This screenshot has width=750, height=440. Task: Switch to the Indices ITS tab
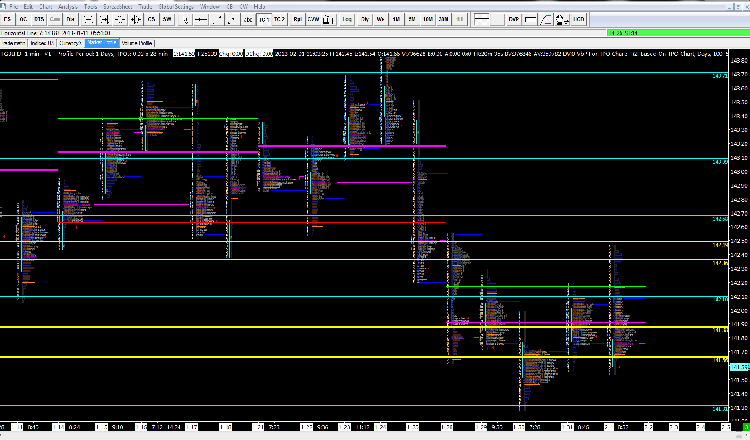point(41,44)
